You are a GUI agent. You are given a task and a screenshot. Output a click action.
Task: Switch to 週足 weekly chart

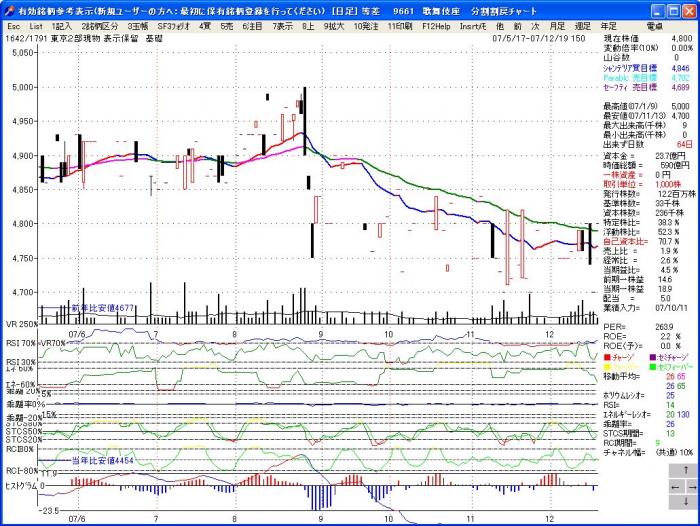coord(583,24)
